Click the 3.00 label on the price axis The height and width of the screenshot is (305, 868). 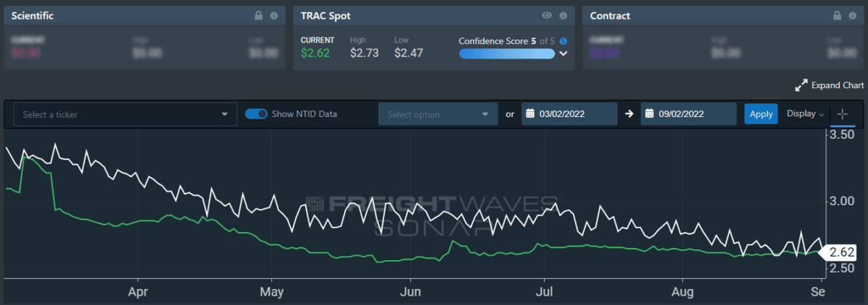click(x=843, y=201)
